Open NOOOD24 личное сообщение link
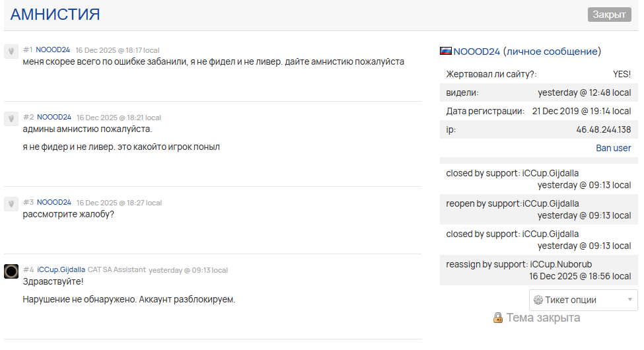 tap(527, 51)
